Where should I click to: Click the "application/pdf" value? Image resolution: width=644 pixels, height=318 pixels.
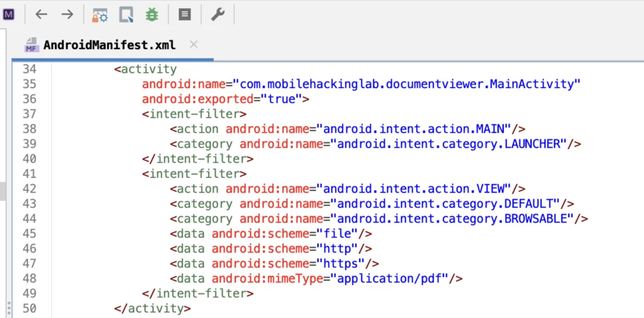pos(389,278)
